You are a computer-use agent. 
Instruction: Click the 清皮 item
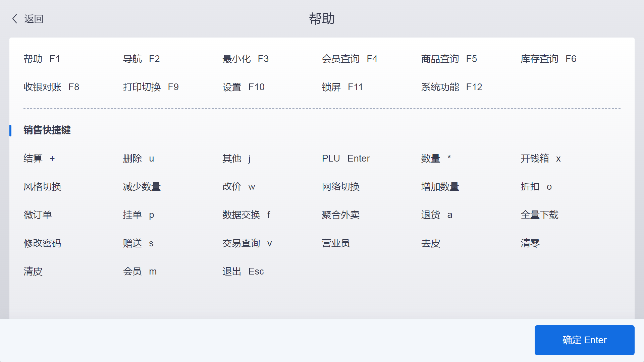tap(33, 271)
